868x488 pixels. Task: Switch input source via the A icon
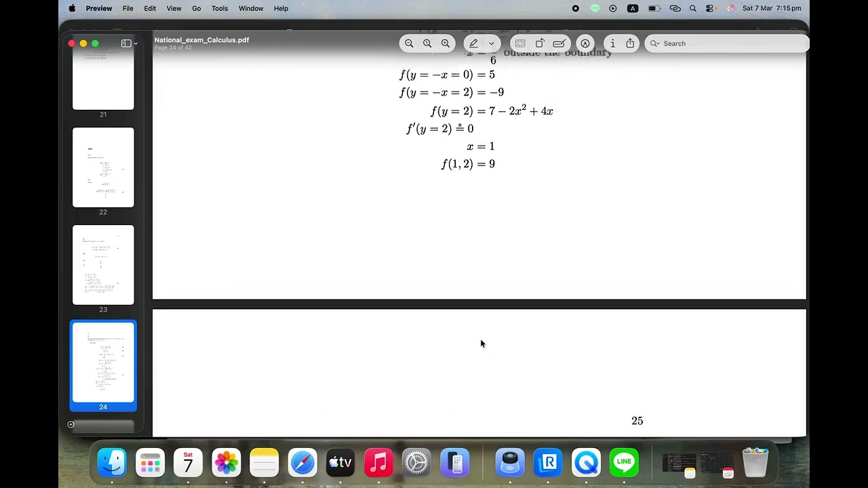(633, 8)
